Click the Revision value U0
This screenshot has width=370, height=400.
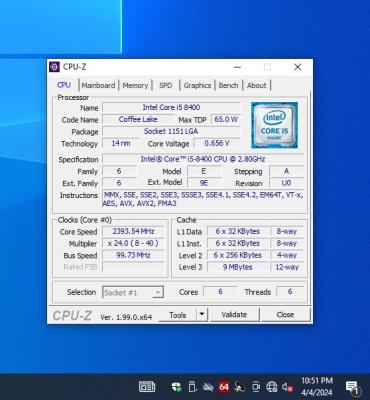click(286, 183)
